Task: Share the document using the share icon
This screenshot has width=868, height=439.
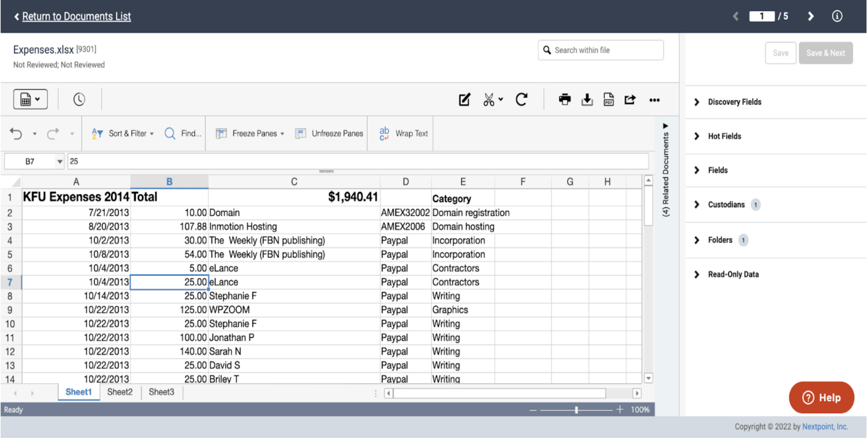Action: [630, 99]
